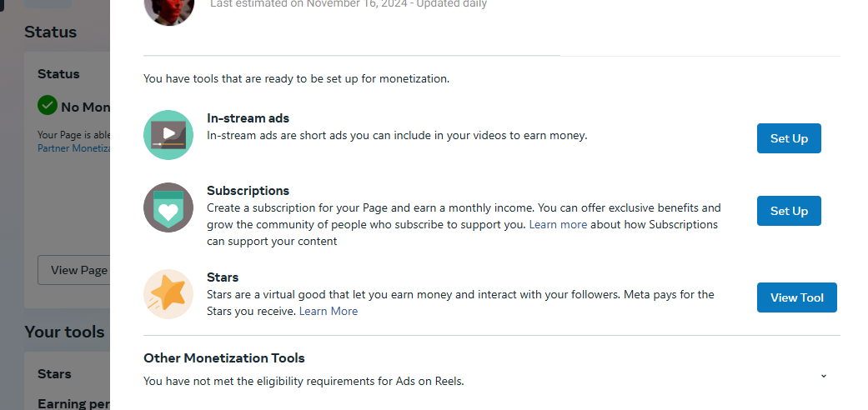
Task: Click the Subscriptions heart badge icon
Action: (x=168, y=207)
